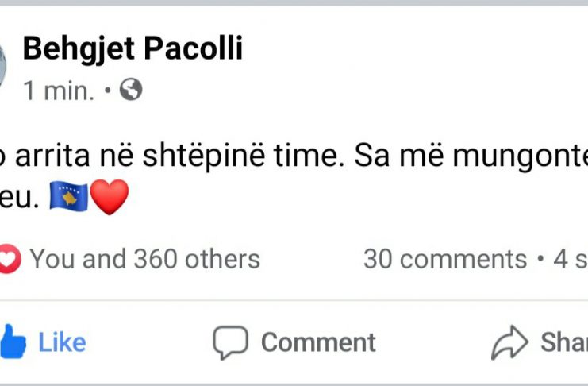Click the globe public audience icon
Viewport: 588px width, 386px height.
click(x=130, y=91)
